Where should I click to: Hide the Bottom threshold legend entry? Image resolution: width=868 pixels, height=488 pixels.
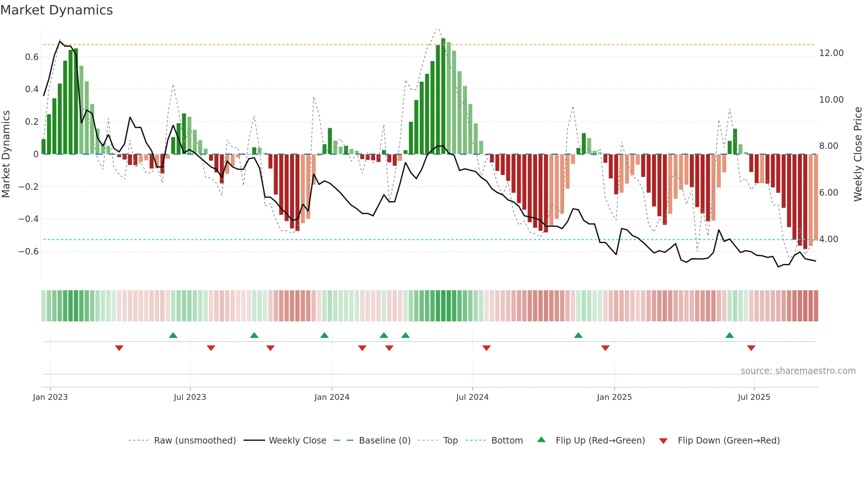494,441
